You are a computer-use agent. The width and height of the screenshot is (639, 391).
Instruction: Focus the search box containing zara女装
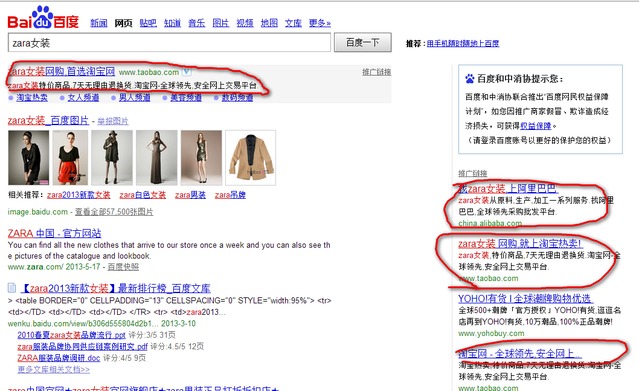(x=169, y=42)
